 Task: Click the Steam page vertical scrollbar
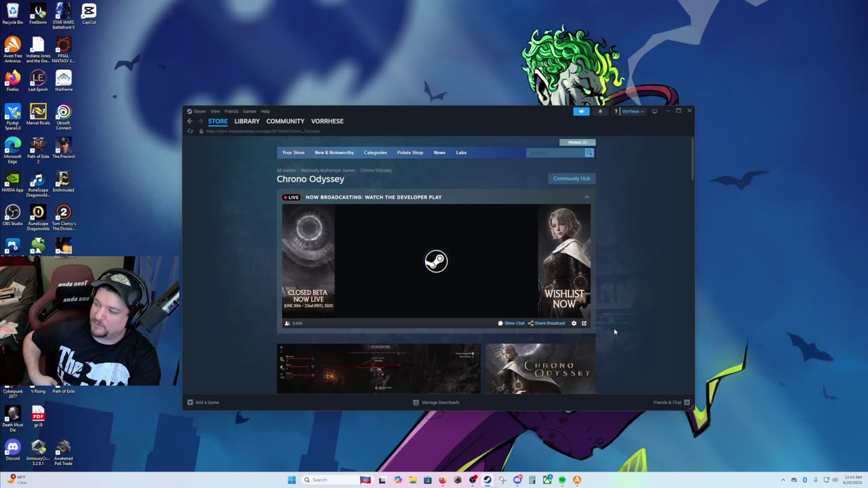tap(692, 159)
